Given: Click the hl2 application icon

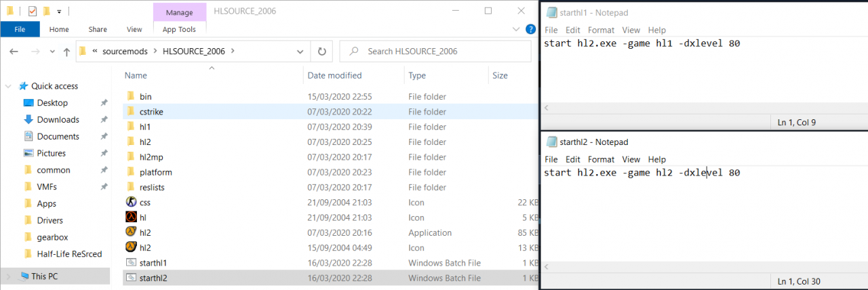Looking at the screenshot, I should (132, 232).
